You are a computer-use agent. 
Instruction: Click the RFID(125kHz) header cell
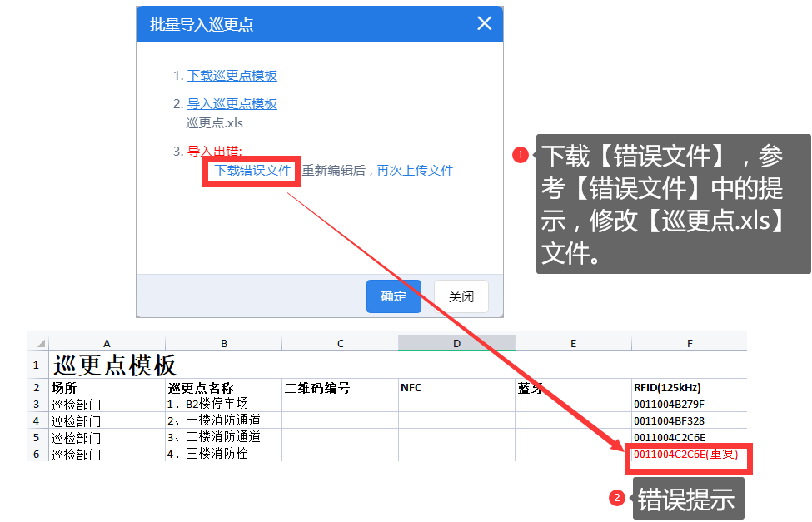(690, 387)
